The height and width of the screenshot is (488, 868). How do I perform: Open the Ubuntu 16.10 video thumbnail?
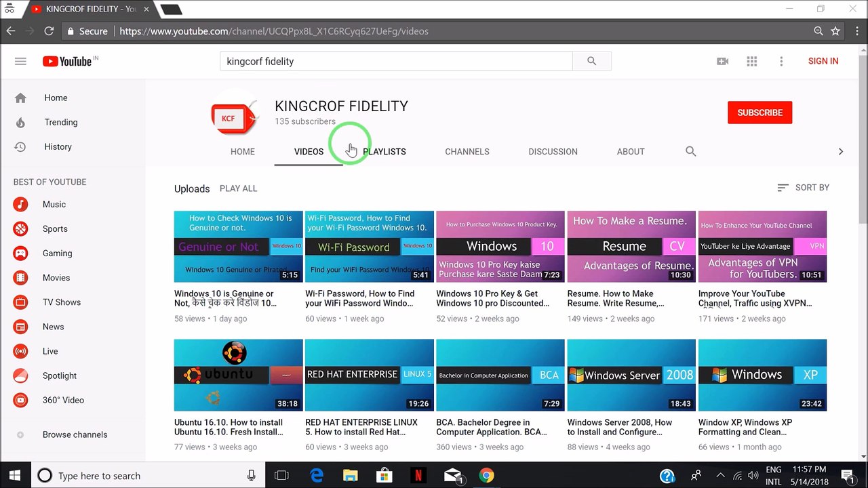pos(238,375)
